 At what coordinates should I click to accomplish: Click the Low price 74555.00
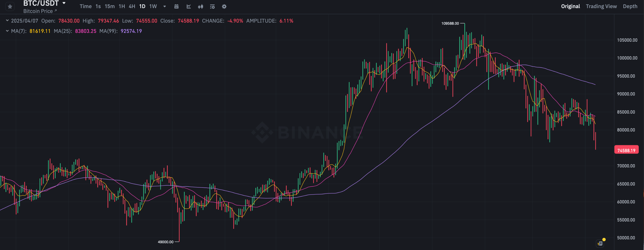pos(147,21)
